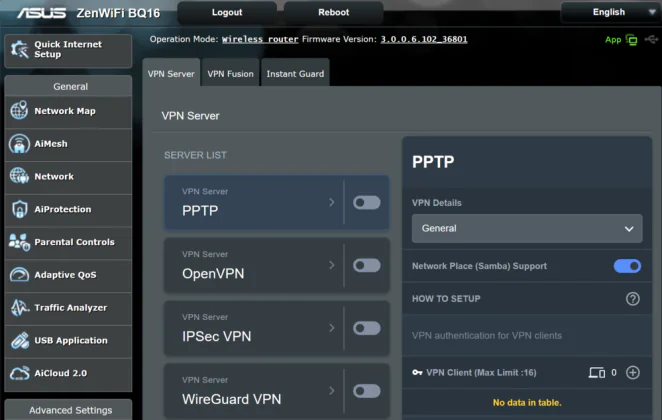Image resolution: width=662 pixels, height=420 pixels.
Task: Click the plus icon to add VPN client
Action: [x=632, y=373]
